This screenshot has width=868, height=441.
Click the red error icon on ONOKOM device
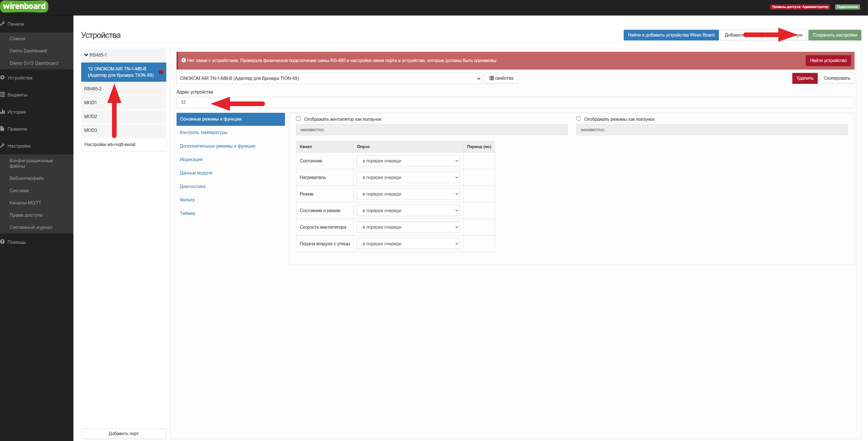pos(161,72)
